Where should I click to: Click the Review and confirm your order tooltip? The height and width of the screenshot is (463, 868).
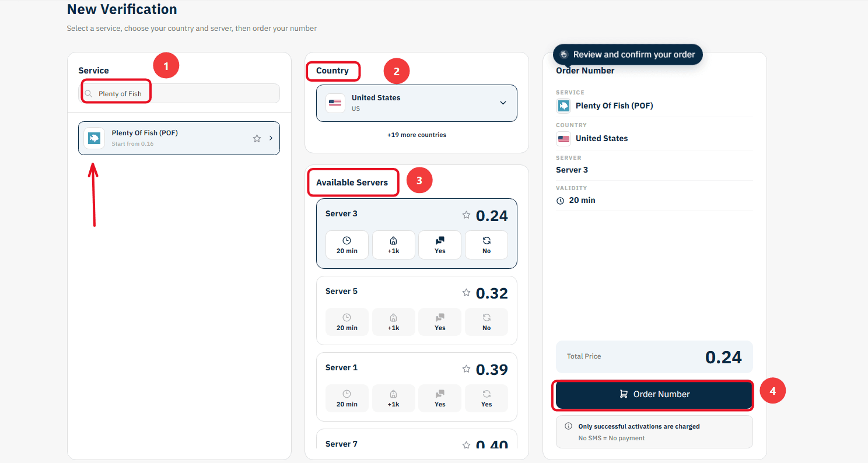coord(628,54)
